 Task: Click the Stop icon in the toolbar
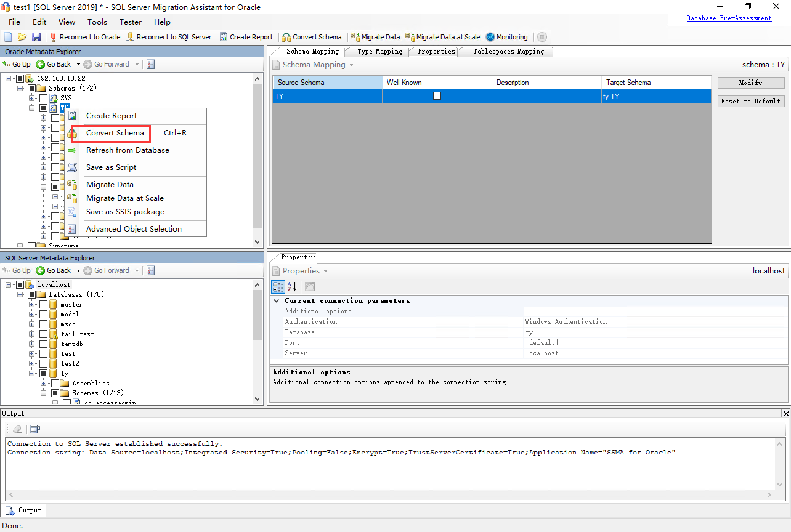coord(542,37)
